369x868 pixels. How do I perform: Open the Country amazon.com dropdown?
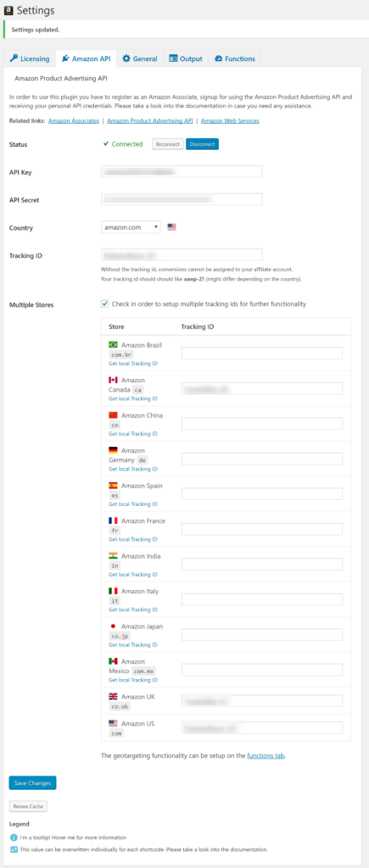click(131, 227)
